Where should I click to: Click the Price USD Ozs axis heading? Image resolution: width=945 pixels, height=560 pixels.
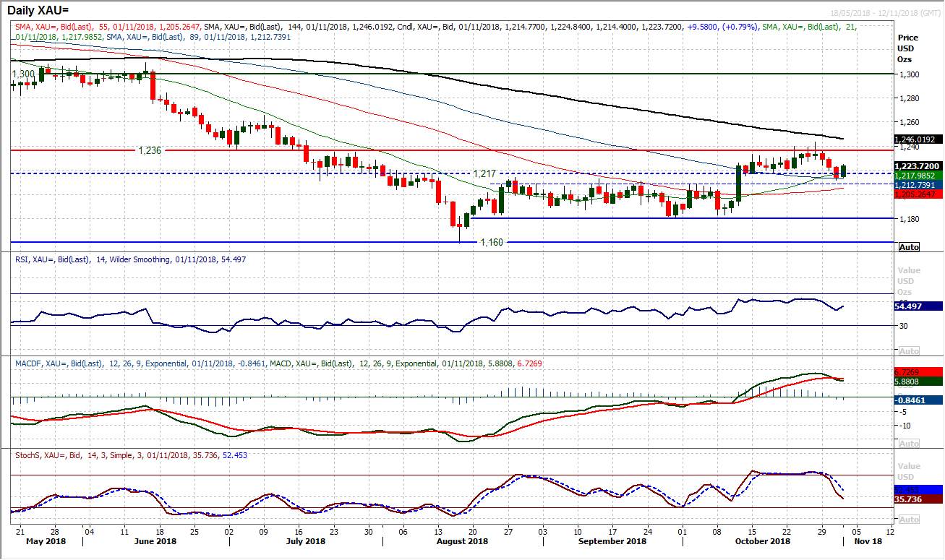907,47
